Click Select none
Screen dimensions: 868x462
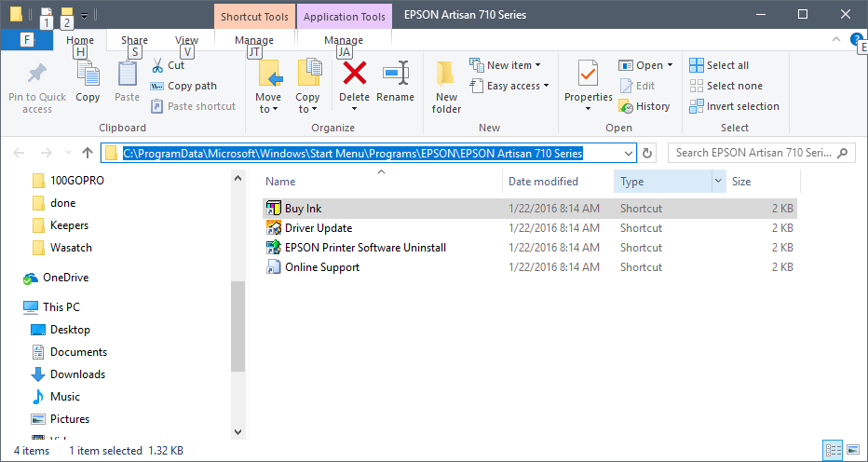point(726,86)
